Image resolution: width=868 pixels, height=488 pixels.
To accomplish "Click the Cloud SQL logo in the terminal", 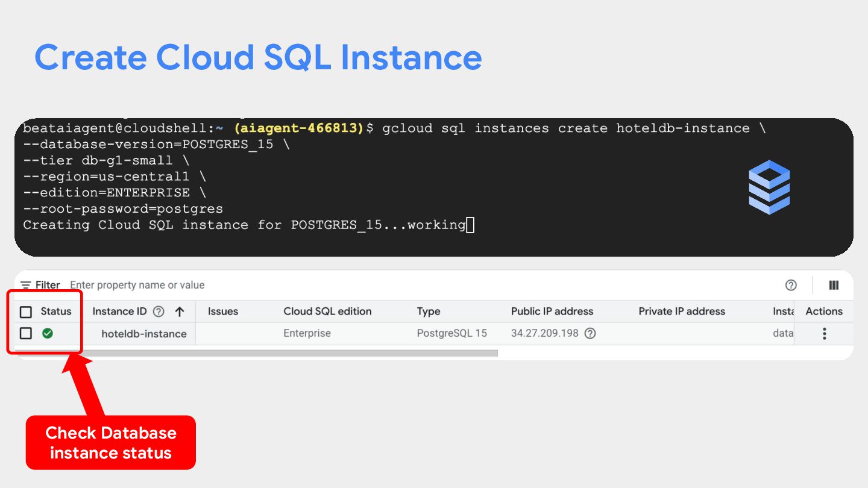I will pyautogui.click(x=769, y=187).
